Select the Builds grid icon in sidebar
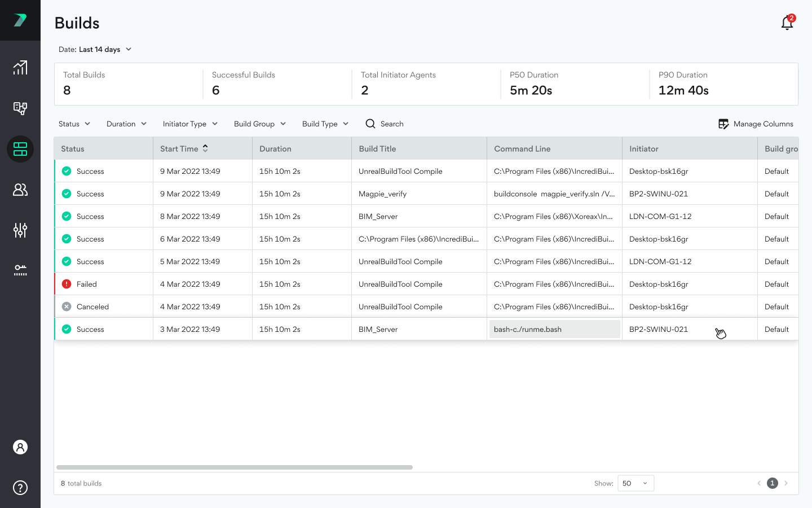The height and width of the screenshot is (508, 812). (20, 149)
